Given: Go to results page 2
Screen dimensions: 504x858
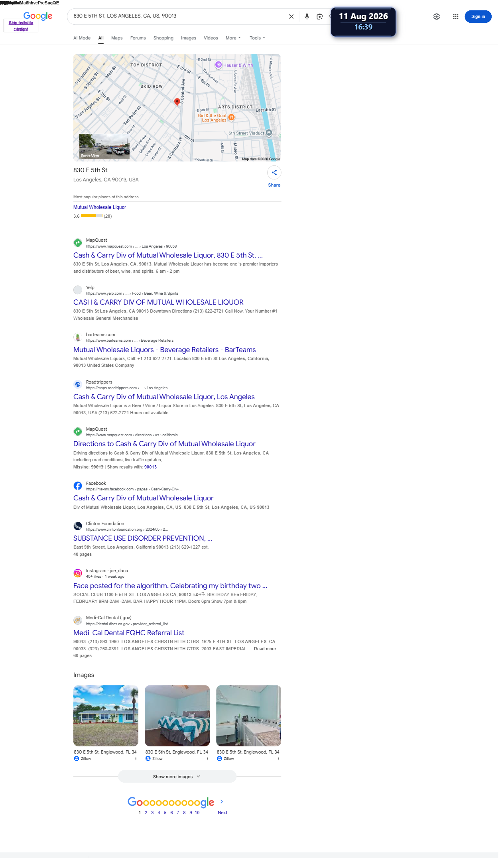Looking at the screenshot, I should [146, 813].
